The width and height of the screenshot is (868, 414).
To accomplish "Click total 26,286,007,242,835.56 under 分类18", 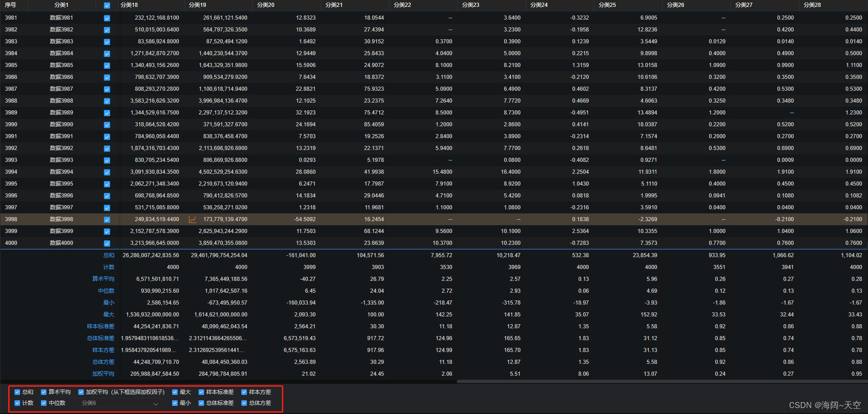I will point(151,255).
